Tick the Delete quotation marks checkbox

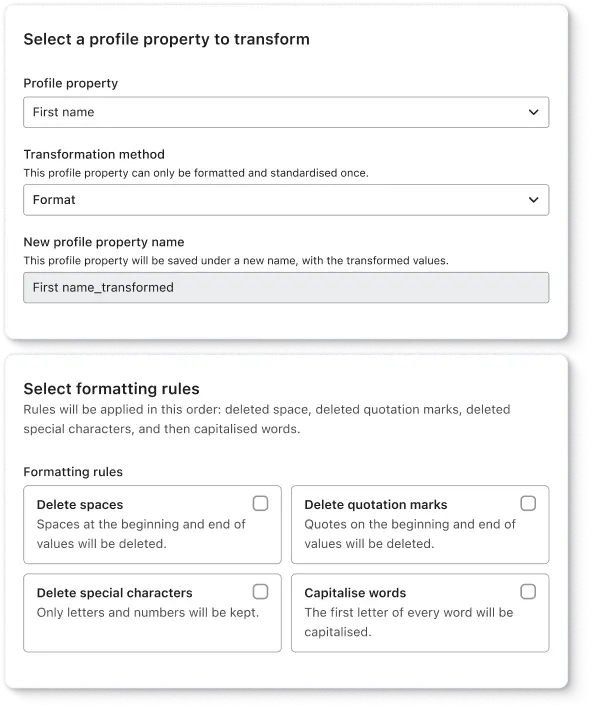click(528, 503)
